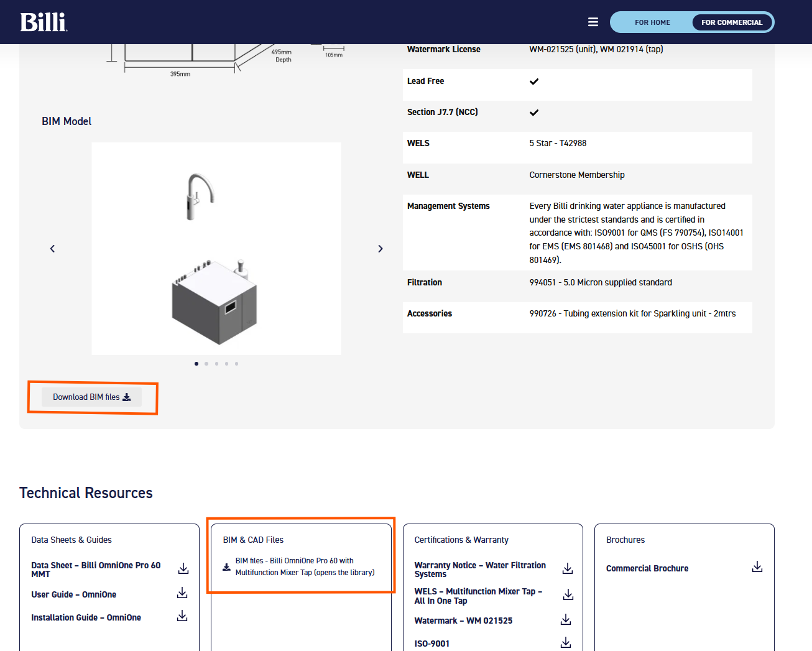The image size is (812, 651).
Task: Open Data Sheet – Billi OmniOne Pro 60 MMT
Action: pos(96,570)
